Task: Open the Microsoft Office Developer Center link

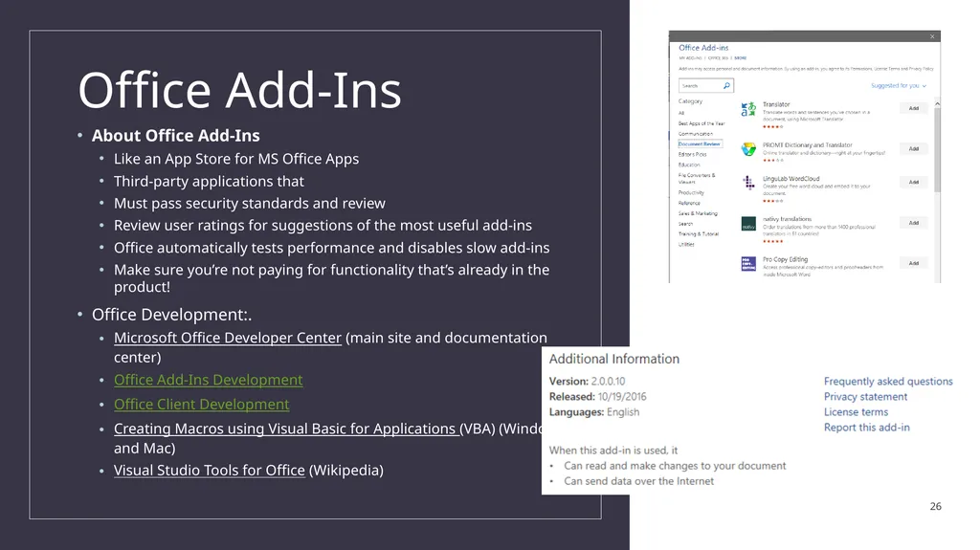Action: click(228, 338)
